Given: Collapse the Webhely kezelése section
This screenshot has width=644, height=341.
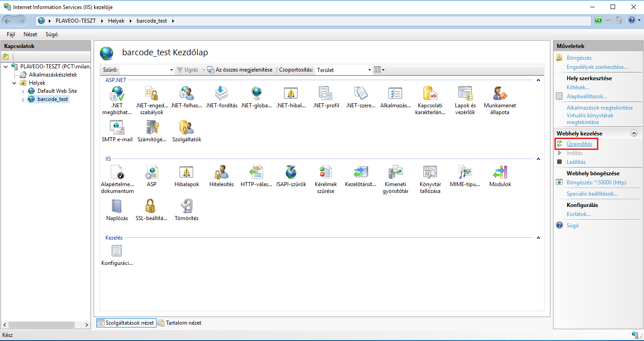Looking at the screenshot, I should coord(634,133).
